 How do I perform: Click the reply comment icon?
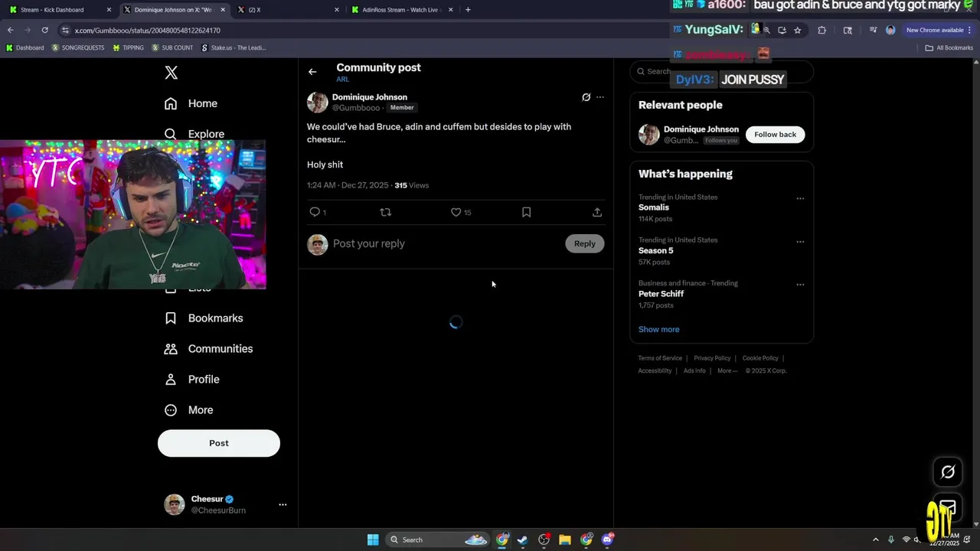point(315,212)
